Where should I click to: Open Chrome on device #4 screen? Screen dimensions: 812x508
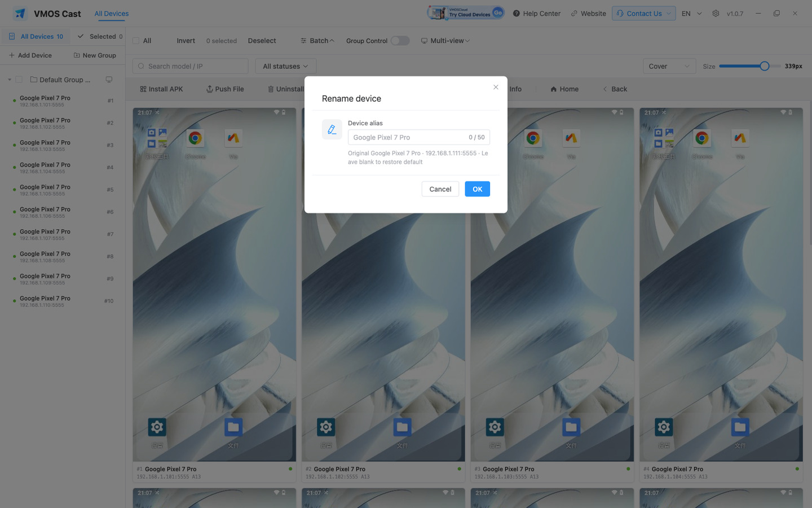[x=702, y=138]
